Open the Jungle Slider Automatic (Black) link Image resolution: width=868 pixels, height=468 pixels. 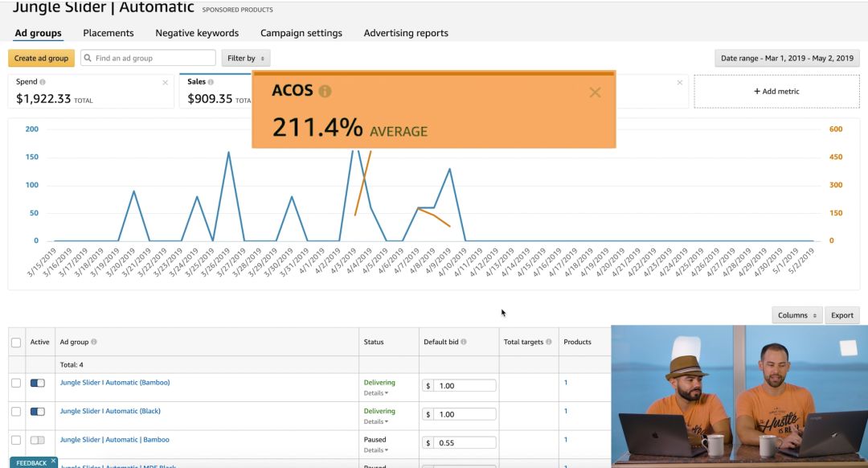click(x=110, y=411)
